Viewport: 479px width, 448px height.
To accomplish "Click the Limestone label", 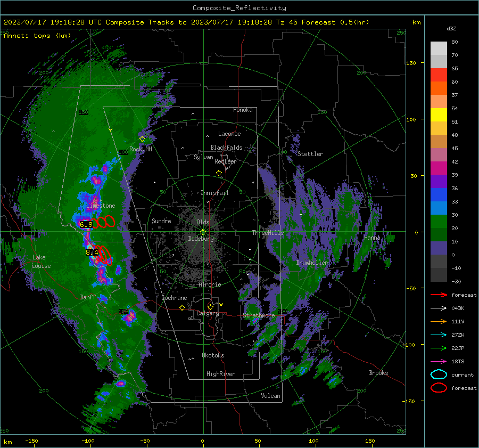I will click(x=101, y=206).
